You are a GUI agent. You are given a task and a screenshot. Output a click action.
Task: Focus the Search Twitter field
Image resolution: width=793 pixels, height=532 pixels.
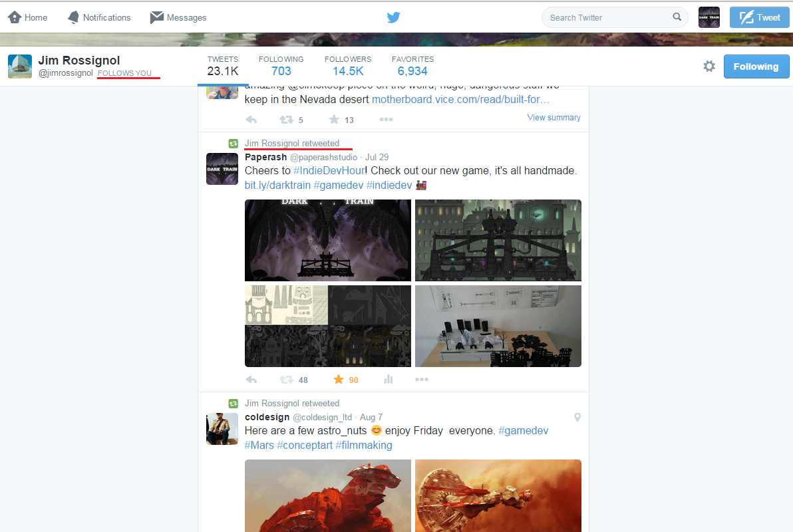pos(615,18)
